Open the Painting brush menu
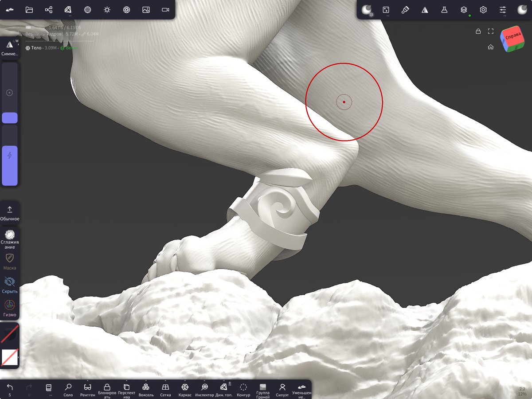The image size is (532, 399). coord(405,9)
